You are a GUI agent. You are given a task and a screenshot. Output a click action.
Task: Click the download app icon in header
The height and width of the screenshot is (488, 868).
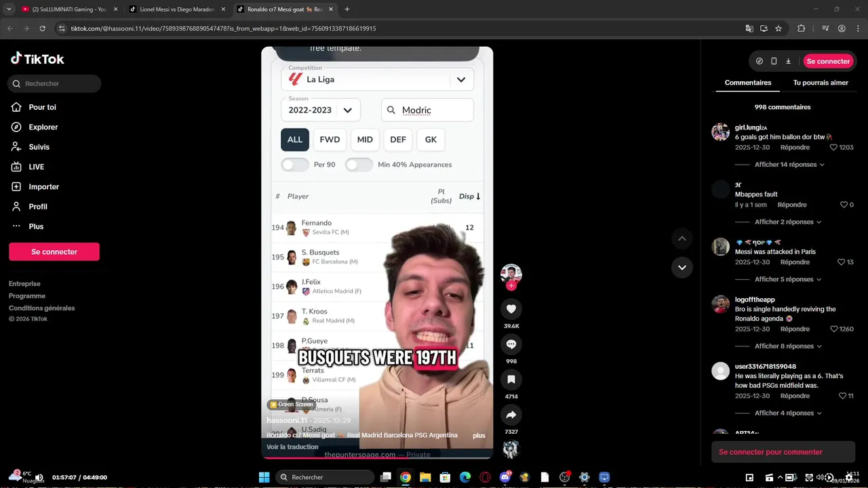(789, 61)
